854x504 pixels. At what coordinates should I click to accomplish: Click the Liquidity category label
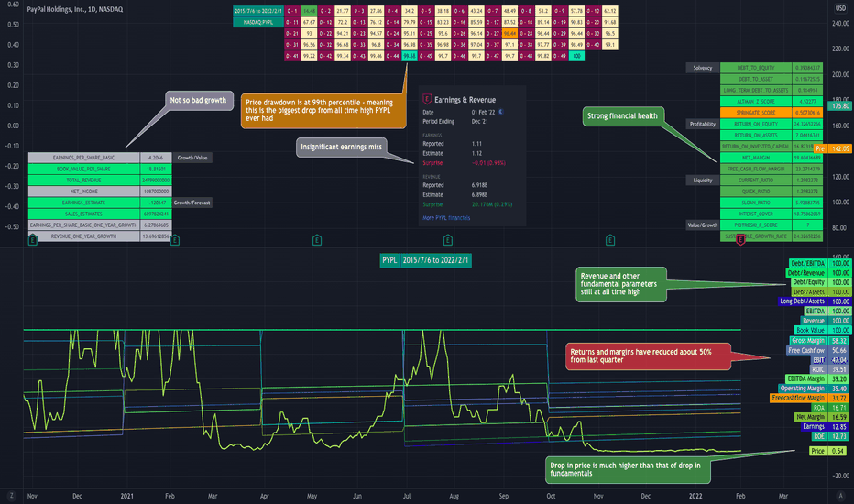703,180
